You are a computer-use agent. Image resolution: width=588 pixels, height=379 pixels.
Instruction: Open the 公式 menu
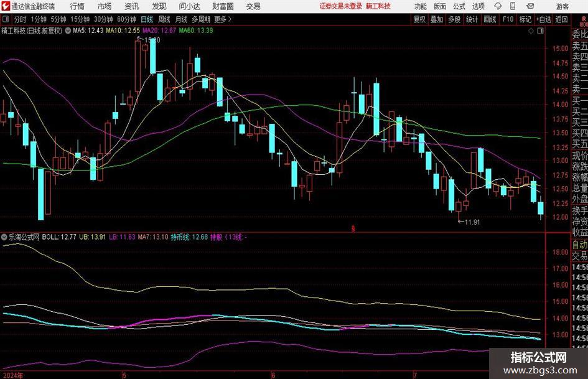tap(459, 6)
